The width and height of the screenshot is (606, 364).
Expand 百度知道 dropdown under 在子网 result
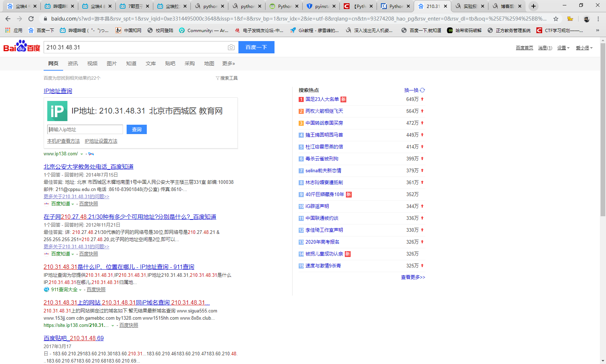click(73, 254)
